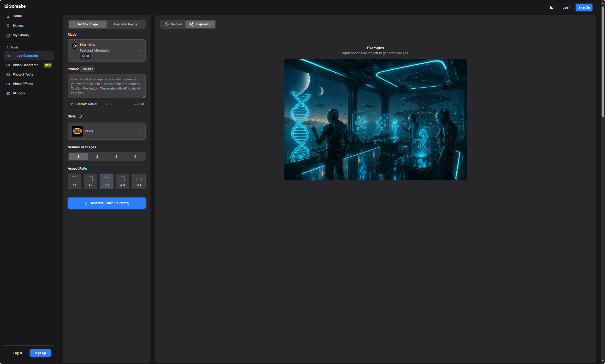Viewport: 605px width, 364px height.
Task: Click into the Prompt text area
Action: [107, 86]
